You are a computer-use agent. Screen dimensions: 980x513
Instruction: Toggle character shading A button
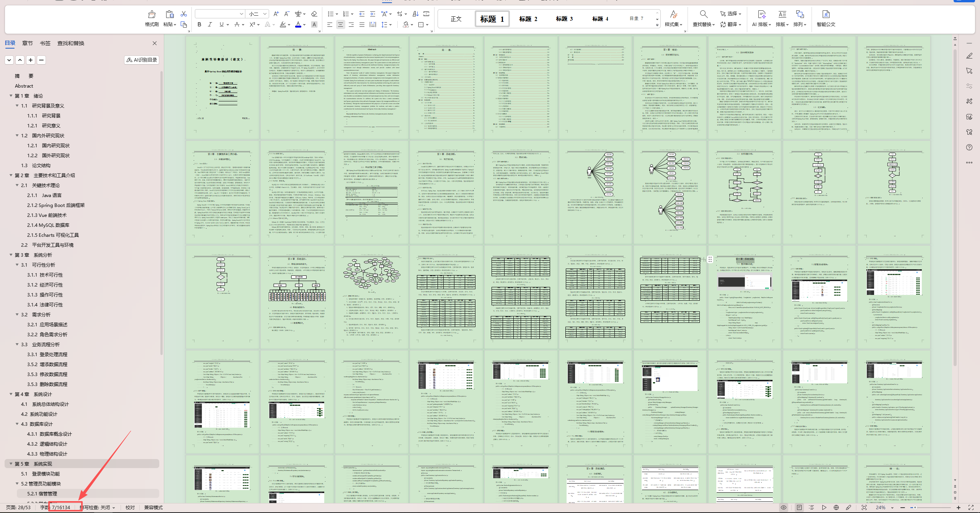click(314, 24)
